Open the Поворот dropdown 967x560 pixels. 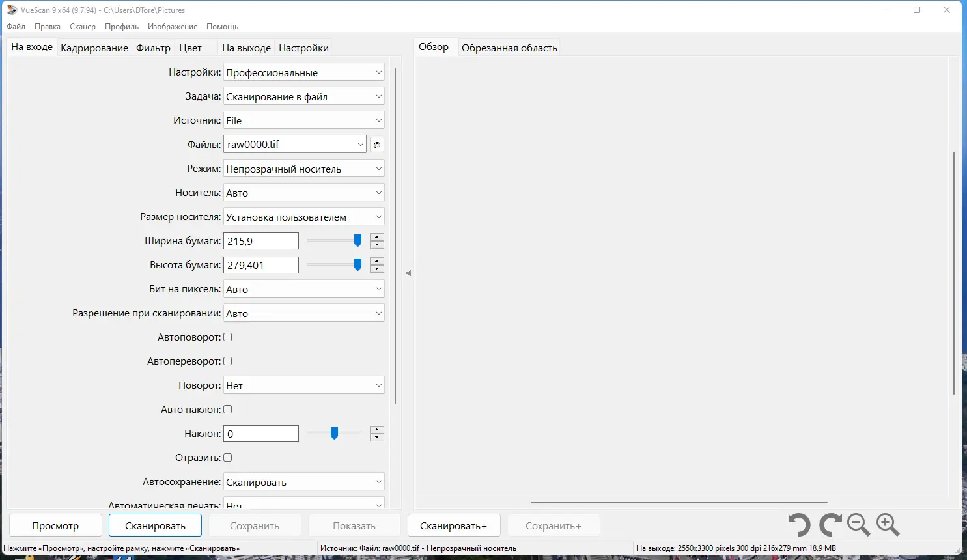[304, 385]
